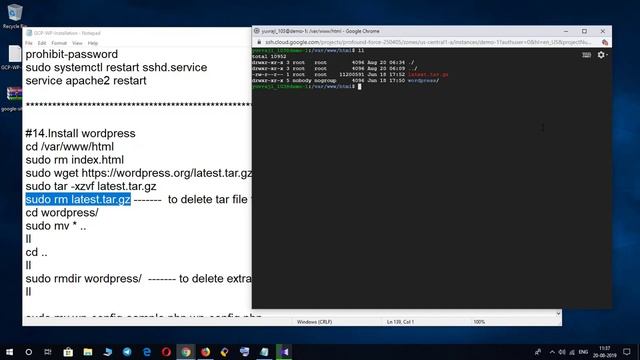Open Notepad Format menu
The height and width of the screenshot is (360, 640).
click(x=59, y=43)
